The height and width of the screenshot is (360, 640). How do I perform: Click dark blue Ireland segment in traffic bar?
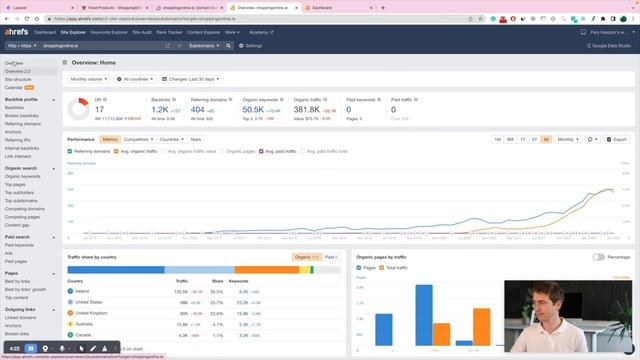click(x=116, y=269)
